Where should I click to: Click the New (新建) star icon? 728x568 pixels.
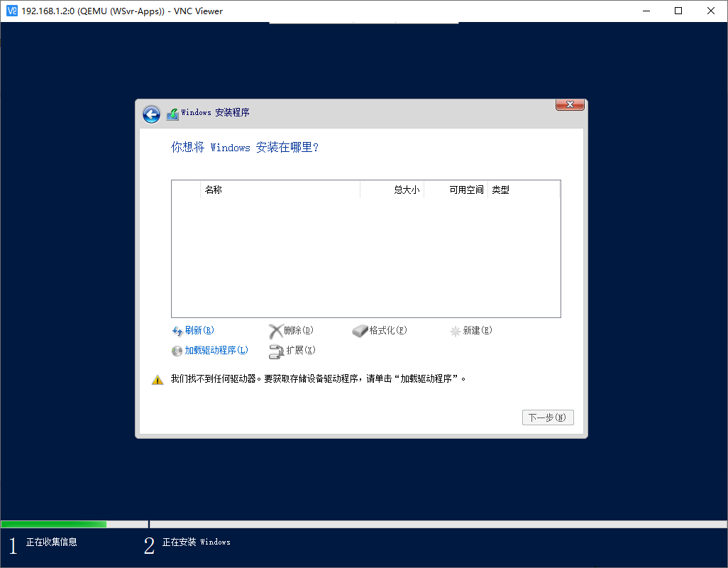456,331
